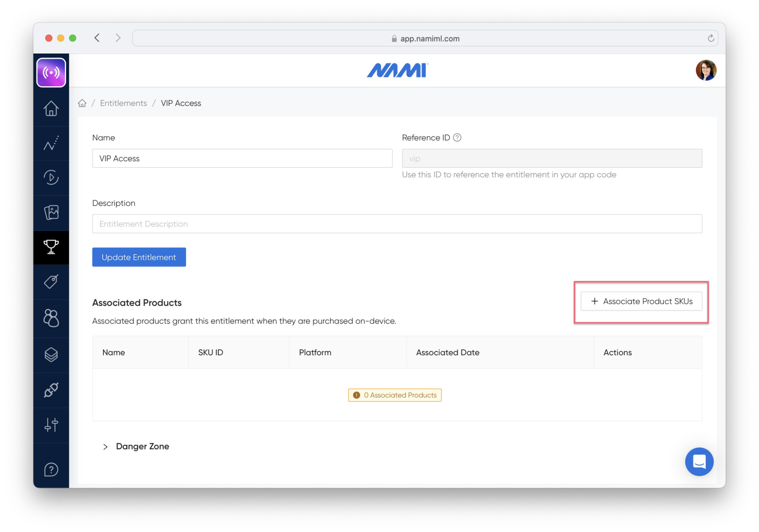Viewport: 759px width, 532px height.
Task: Click the disabled Reference ID field
Action: (552, 158)
